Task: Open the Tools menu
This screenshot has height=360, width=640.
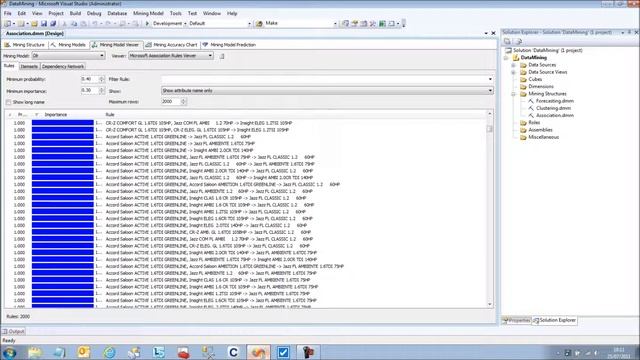Action: [176, 13]
